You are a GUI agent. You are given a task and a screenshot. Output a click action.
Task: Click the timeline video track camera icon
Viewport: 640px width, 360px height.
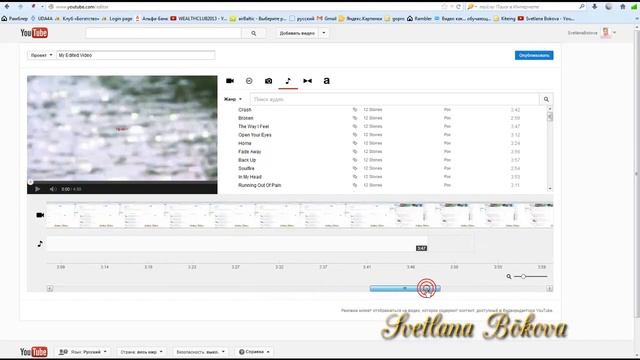40,215
